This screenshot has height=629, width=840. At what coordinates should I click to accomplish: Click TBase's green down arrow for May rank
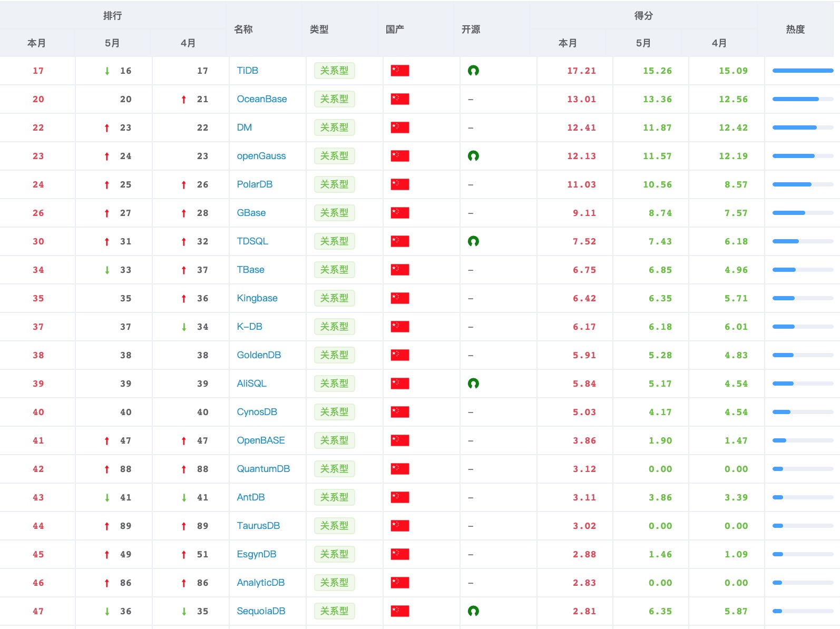(107, 270)
